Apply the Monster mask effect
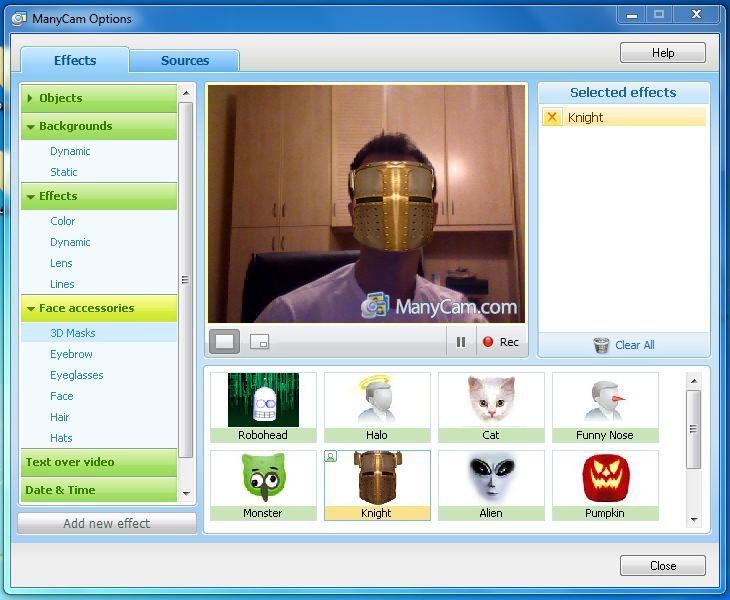This screenshot has height=600, width=730. [x=263, y=485]
